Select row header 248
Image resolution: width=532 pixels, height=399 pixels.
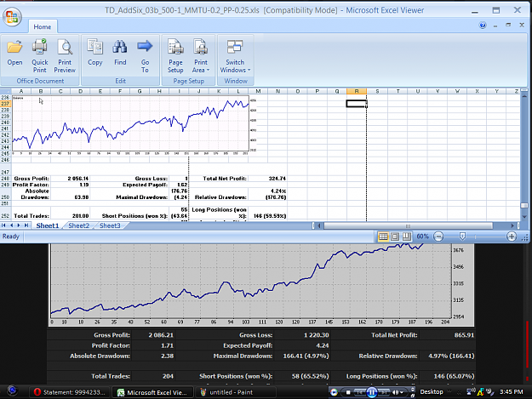point(5,179)
